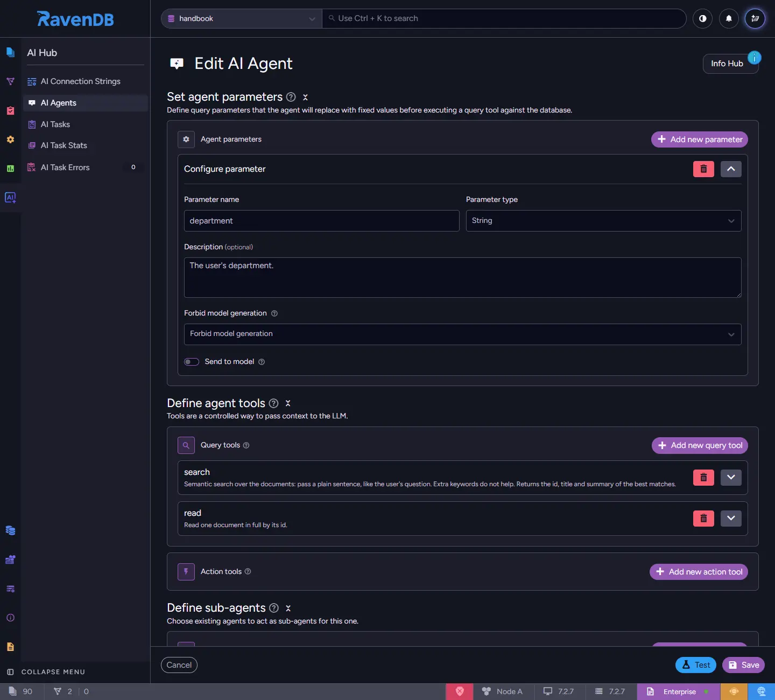Select the AI Hub icon in the sidebar
Viewport: 775px width, 700px height.
pyautogui.click(x=10, y=198)
